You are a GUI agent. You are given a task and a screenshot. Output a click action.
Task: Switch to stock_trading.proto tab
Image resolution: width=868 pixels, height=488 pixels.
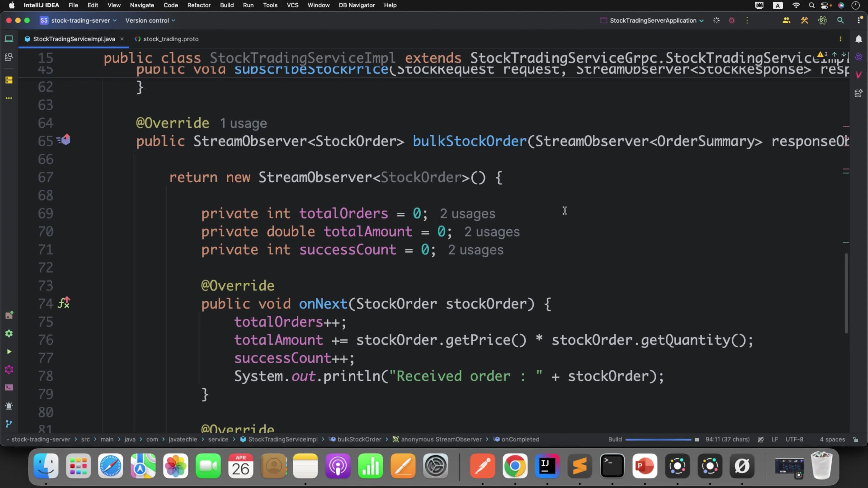167,39
